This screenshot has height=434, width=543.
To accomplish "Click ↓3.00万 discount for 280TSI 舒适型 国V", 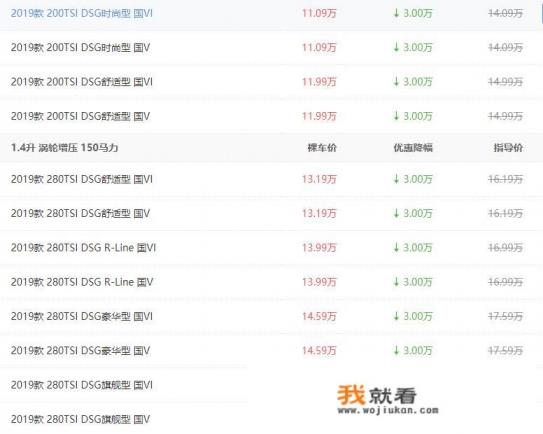I will point(413,213).
